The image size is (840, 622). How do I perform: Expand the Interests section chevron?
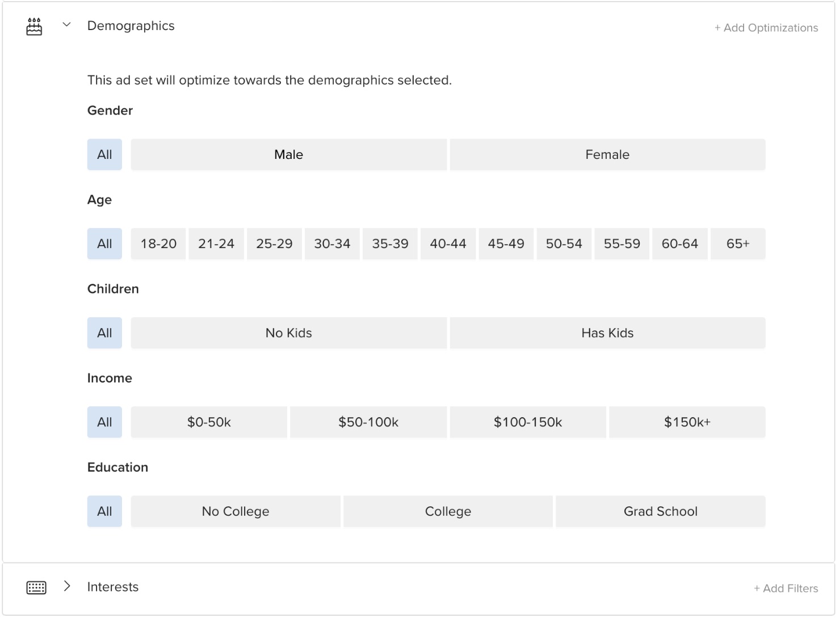(67, 586)
